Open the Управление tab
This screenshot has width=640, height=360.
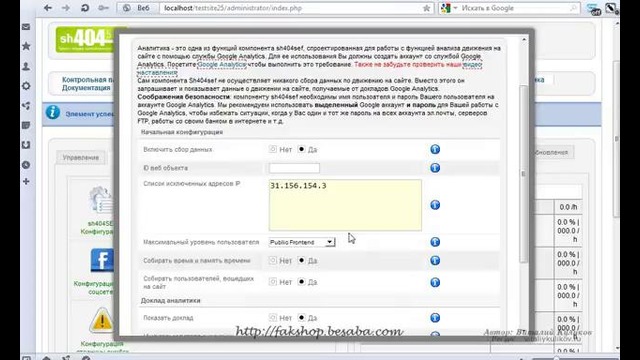point(81,158)
